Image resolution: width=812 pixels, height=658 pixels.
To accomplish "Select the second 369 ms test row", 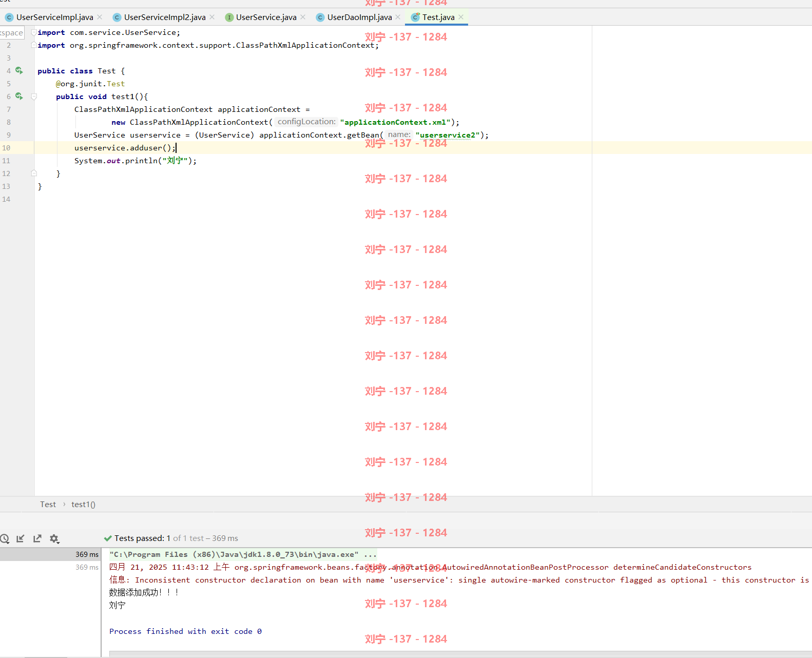I will tap(50, 567).
